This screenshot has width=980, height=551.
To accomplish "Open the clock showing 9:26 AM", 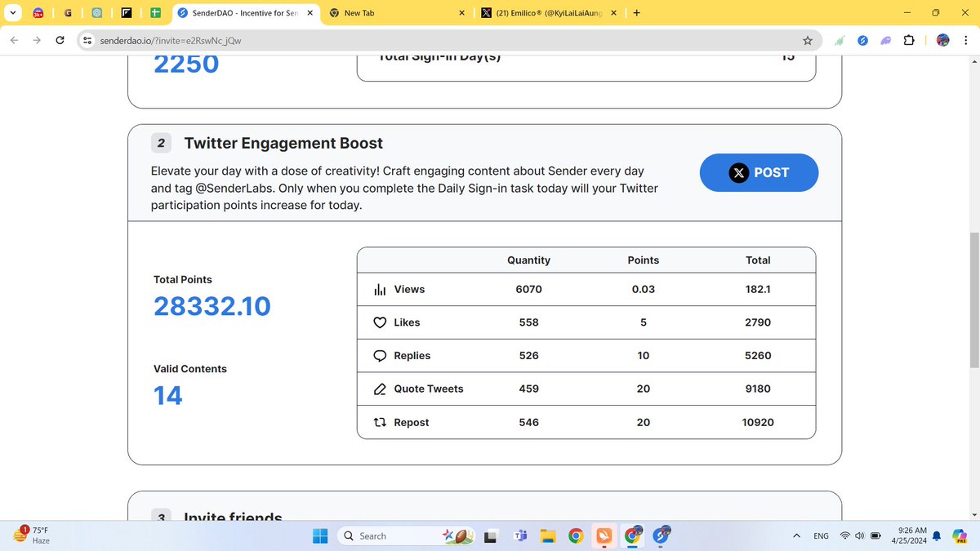I will tap(911, 535).
